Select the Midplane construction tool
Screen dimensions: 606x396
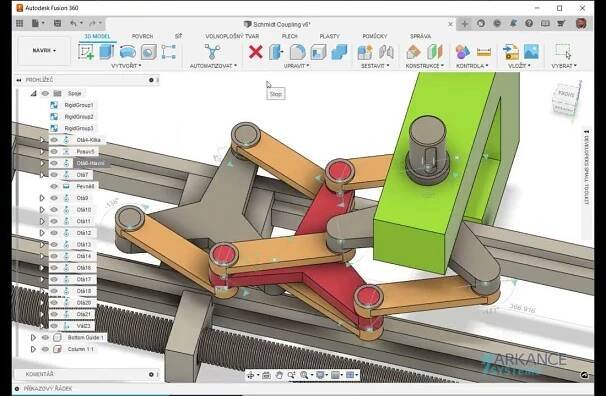click(x=434, y=52)
